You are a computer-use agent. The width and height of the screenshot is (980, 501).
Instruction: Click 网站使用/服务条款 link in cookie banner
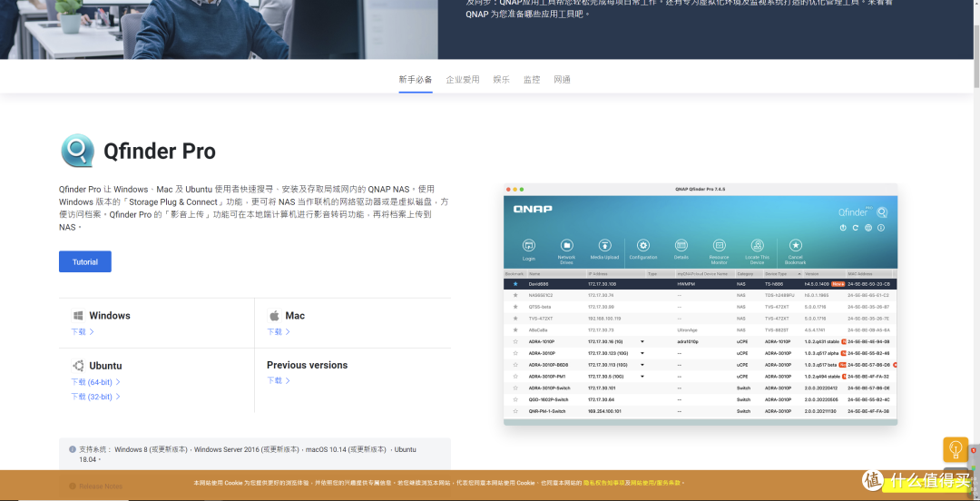656,483
